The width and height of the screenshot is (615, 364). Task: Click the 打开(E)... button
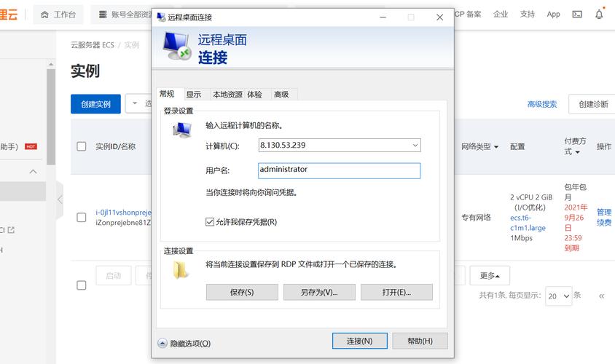[x=396, y=293]
